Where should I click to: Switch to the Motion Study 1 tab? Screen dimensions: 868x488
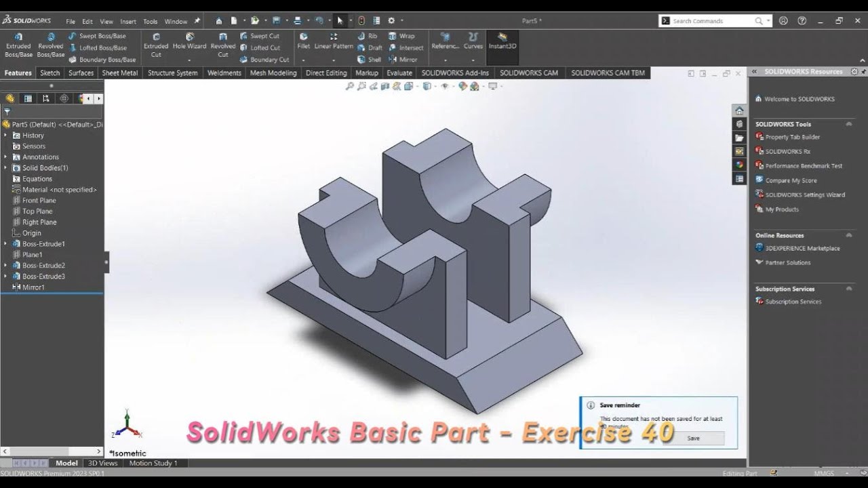[x=153, y=464]
